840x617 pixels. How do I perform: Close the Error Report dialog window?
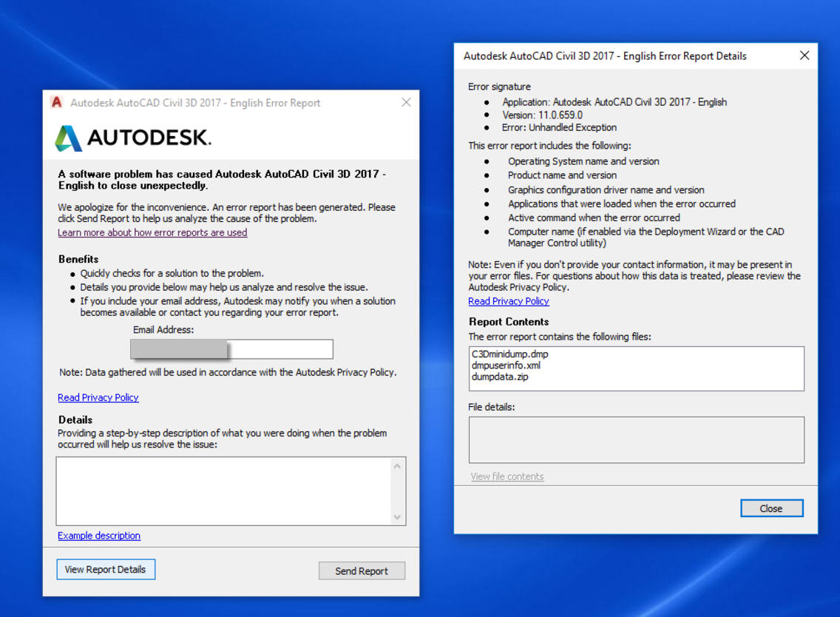pyautogui.click(x=406, y=102)
